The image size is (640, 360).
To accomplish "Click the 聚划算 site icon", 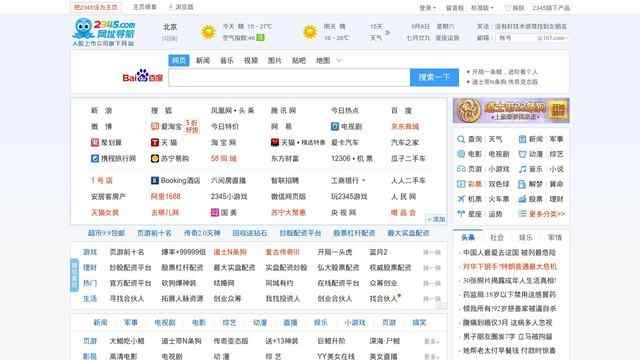I will (95, 142).
